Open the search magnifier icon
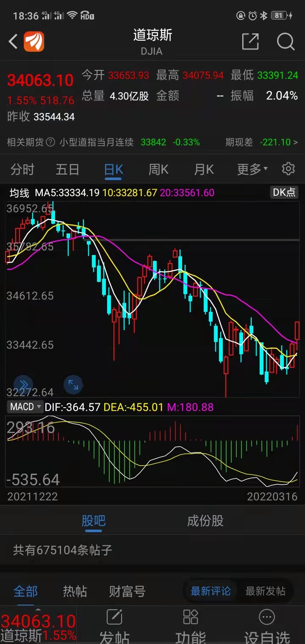The image size is (305, 644). tap(286, 42)
